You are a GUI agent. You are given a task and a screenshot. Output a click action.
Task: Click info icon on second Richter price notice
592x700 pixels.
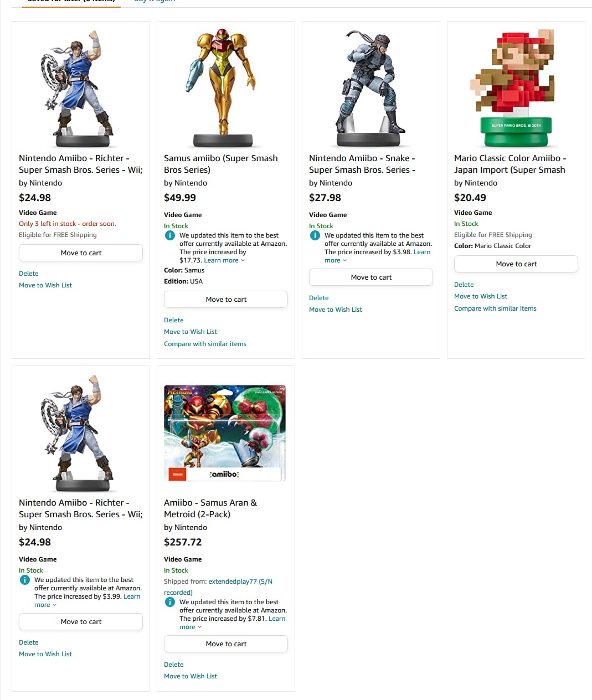(25, 580)
